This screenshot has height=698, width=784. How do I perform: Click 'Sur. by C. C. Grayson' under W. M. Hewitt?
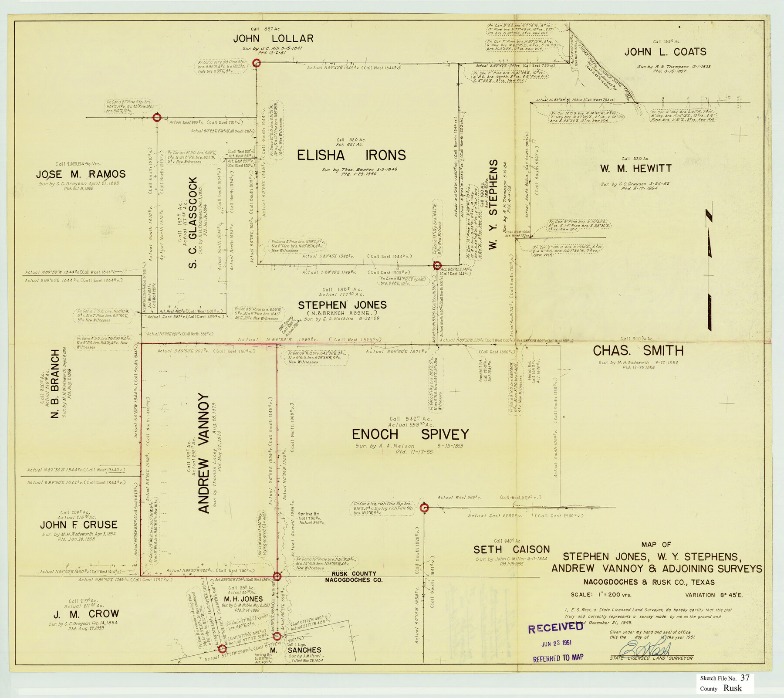[623, 184]
